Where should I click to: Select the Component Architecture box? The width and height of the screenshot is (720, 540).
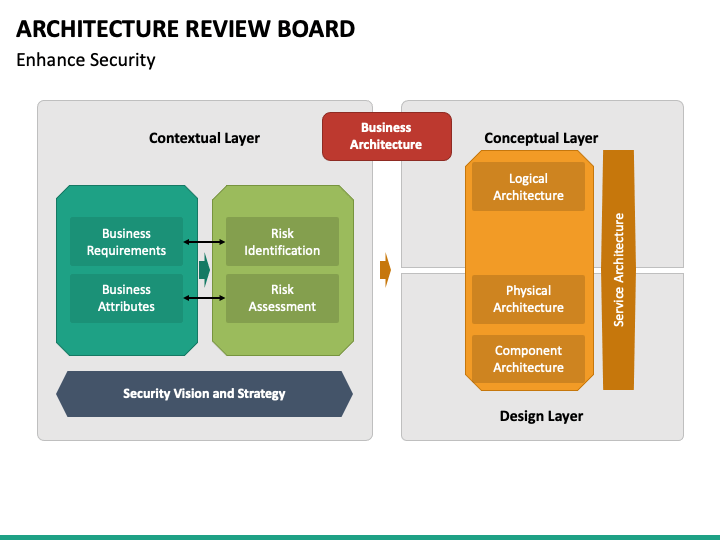point(529,359)
